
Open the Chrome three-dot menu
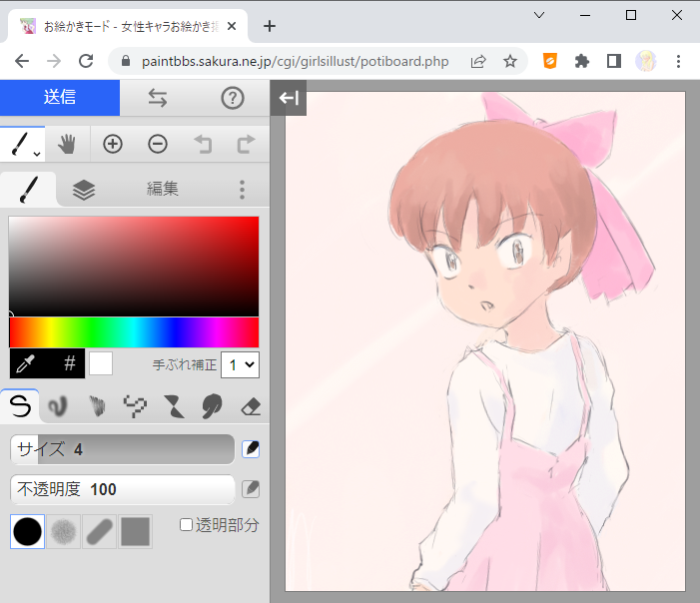(678, 61)
